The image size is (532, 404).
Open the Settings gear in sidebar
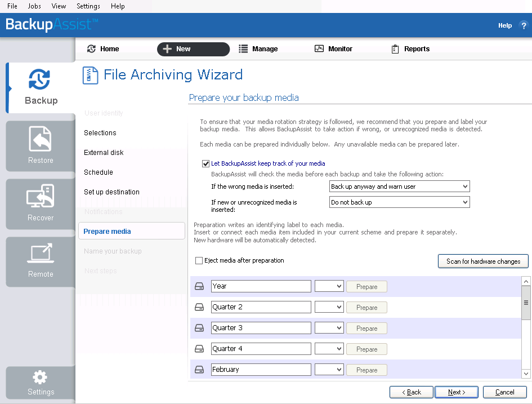click(x=41, y=383)
